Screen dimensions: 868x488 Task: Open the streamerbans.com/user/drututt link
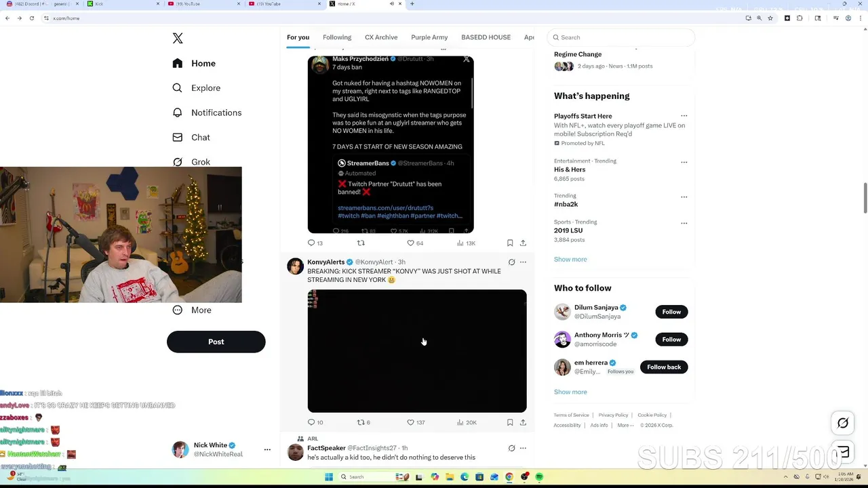(x=385, y=208)
